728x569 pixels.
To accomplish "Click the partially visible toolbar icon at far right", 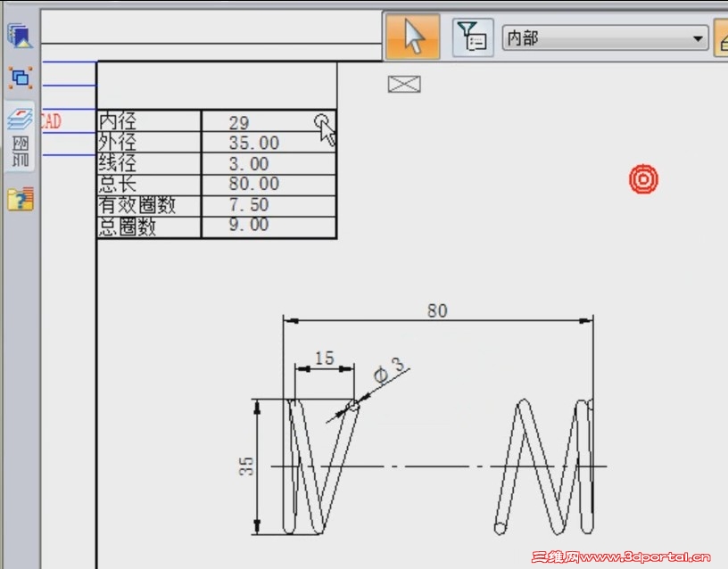I will (722, 39).
